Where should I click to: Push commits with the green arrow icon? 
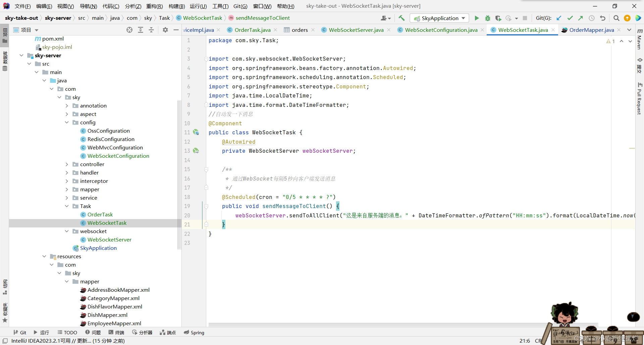(581, 18)
